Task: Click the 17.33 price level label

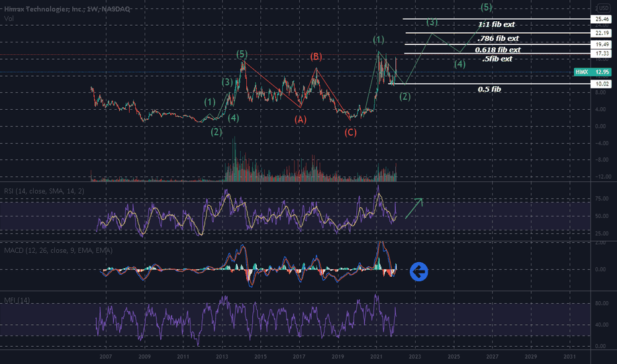Action: coord(602,53)
